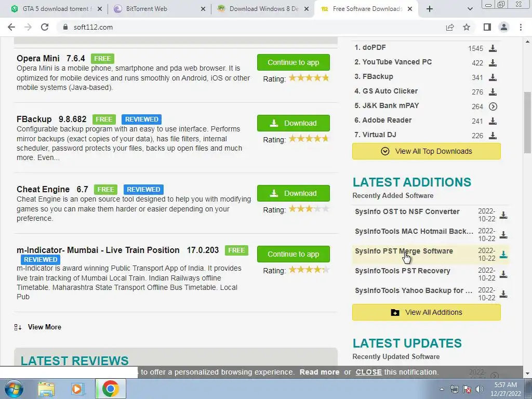Click the volume speaker icon in system tray
This screenshot has height=399, width=532.
480,389
